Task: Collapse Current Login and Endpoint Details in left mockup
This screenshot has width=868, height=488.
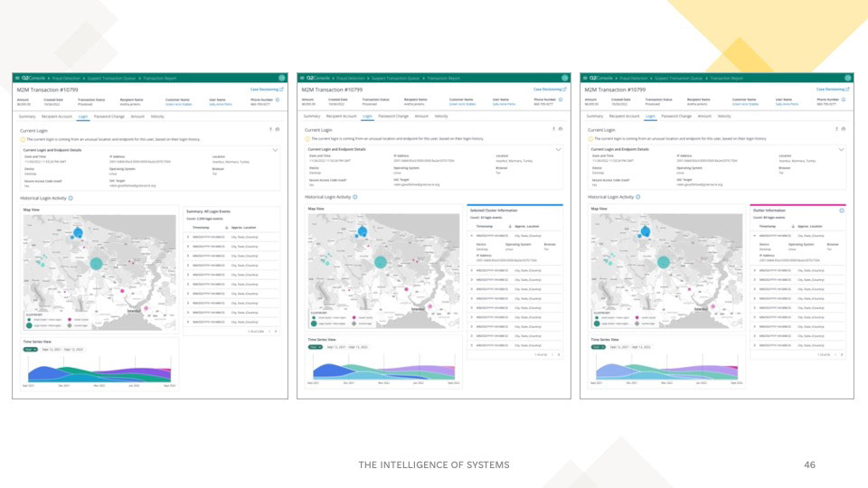Action: tap(275, 150)
